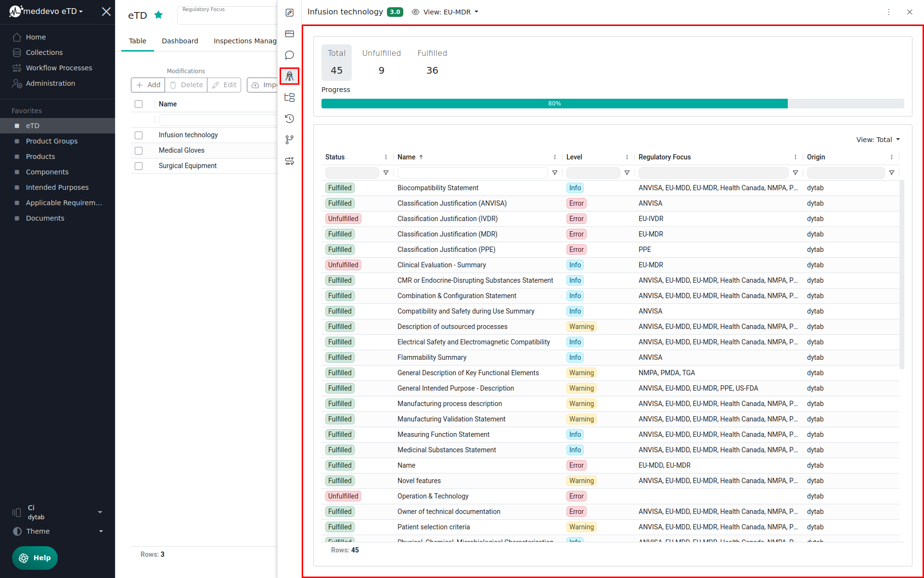Image resolution: width=924 pixels, height=578 pixels.
Task: Check the Medical Gloves row checkbox
Action: pyautogui.click(x=139, y=151)
